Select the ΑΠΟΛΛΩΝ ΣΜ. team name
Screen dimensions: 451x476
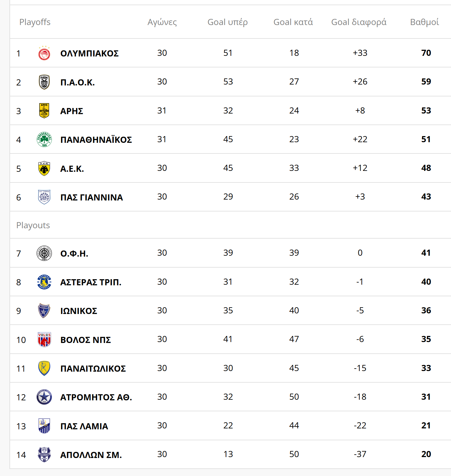click(91, 455)
